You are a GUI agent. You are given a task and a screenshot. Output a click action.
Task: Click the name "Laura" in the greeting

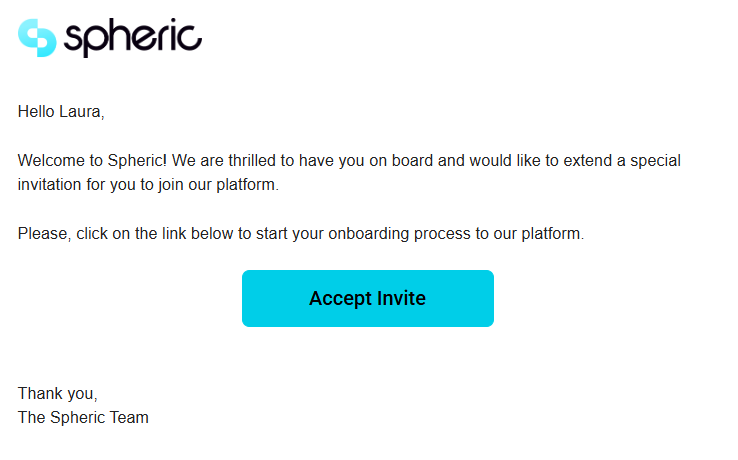coord(82,112)
